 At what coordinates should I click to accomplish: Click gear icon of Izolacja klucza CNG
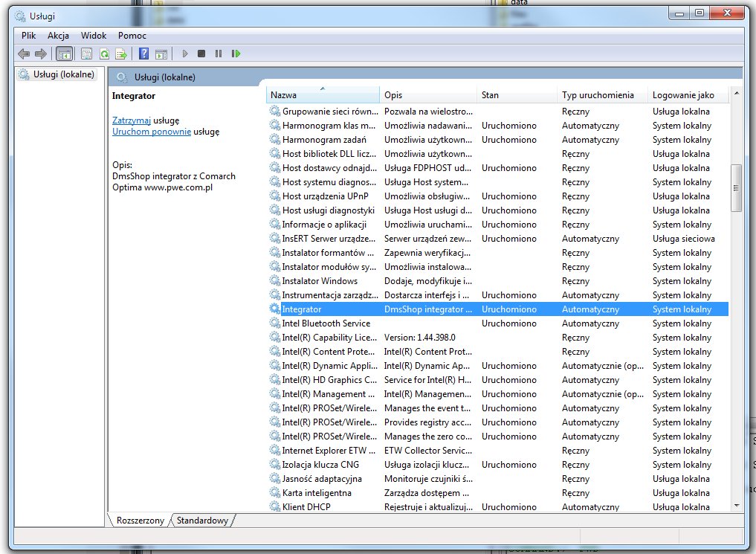coord(275,464)
